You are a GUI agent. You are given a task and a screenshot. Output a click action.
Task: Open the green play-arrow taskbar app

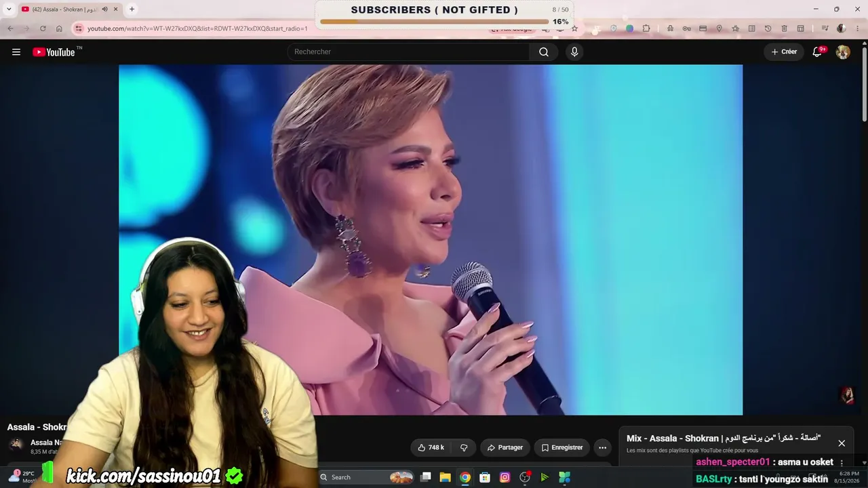pos(545,477)
